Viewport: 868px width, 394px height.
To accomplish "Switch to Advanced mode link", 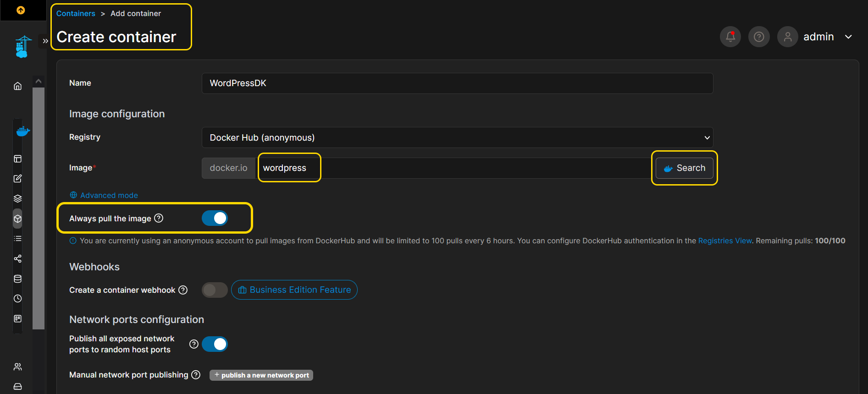I will coord(109,195).
